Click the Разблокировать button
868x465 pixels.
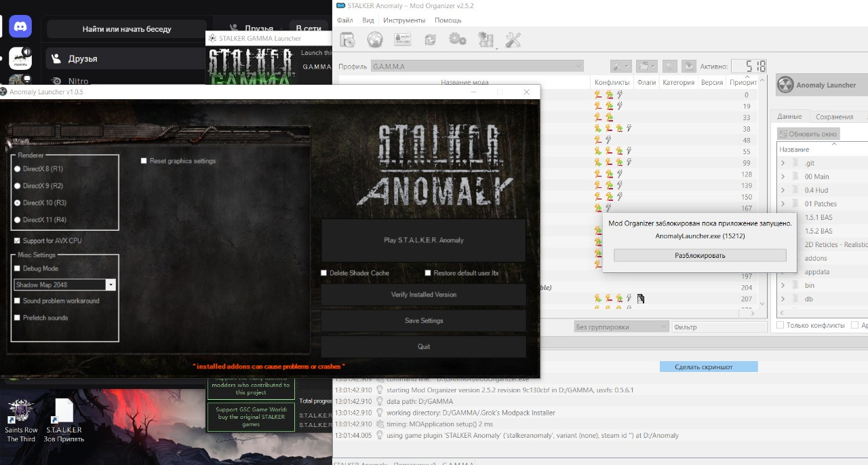(700, 255)
